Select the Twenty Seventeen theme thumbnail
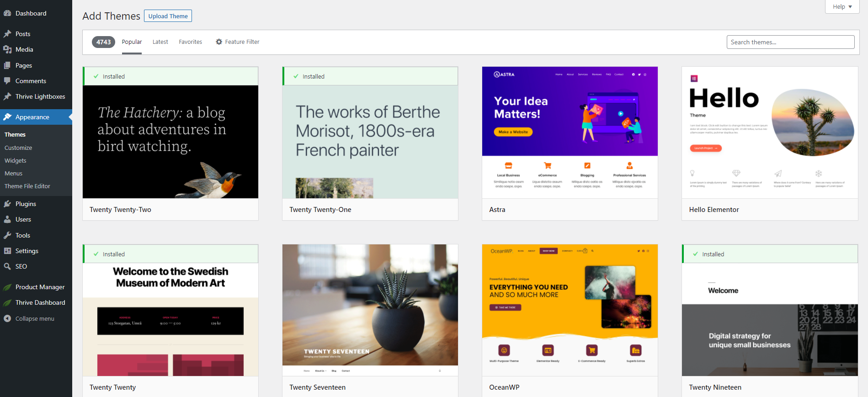 [x=370, y=310]
